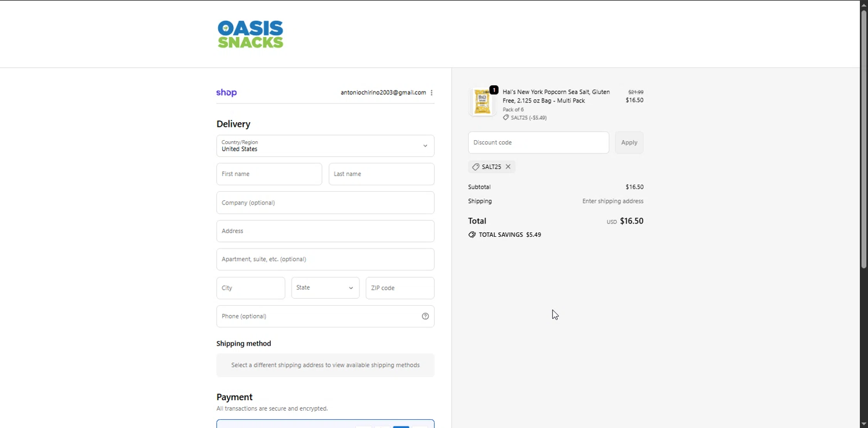Click the Payment heading
The height and width of the screenshot is (428, 868).
coord(234,397)
